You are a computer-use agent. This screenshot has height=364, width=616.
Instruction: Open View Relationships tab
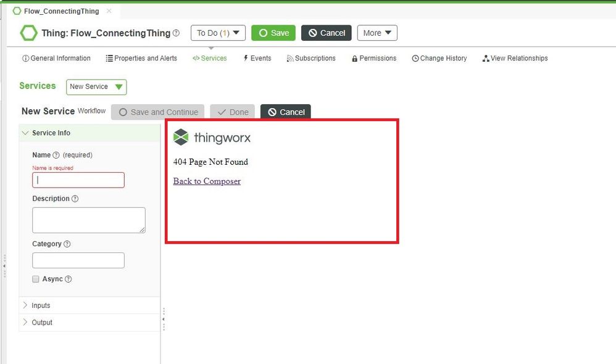pyautogui.click(x=515, y=58)
